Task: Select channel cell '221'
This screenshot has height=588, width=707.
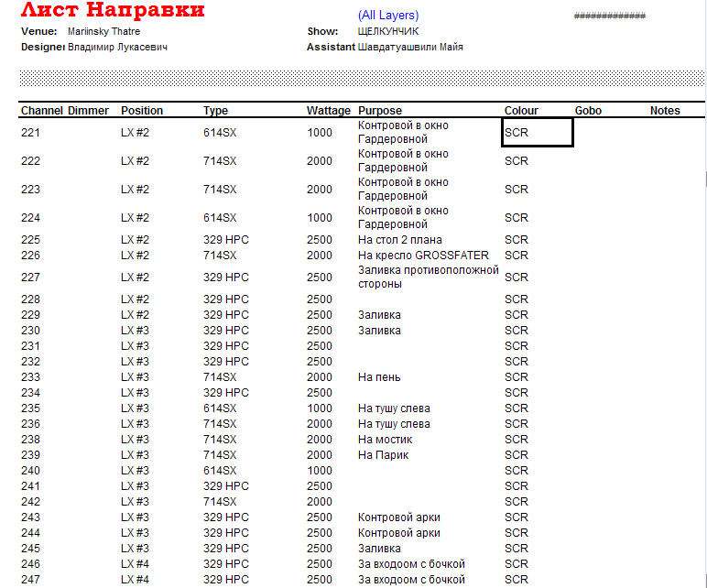Action: click(30, 133)
